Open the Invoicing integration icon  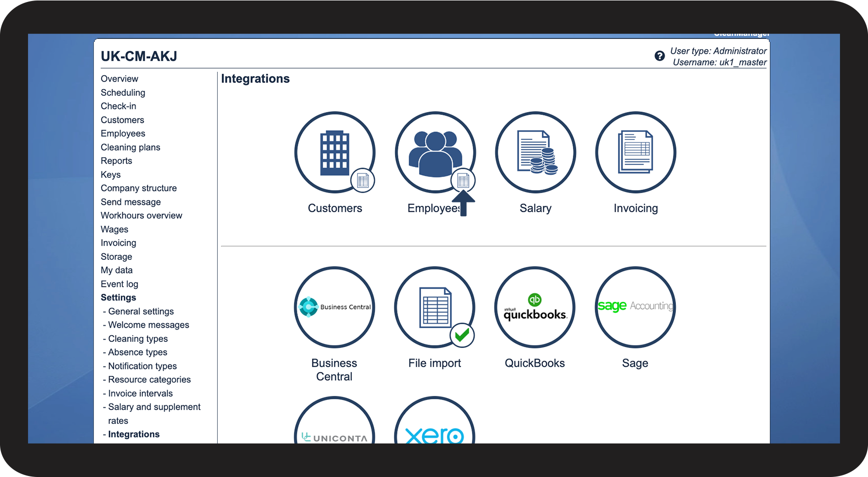[x=636, y=152]
